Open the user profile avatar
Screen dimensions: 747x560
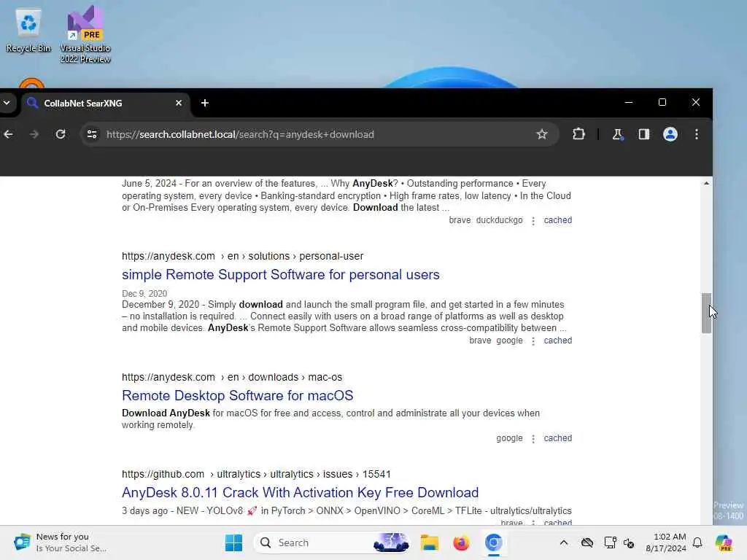tap(670, 135)
